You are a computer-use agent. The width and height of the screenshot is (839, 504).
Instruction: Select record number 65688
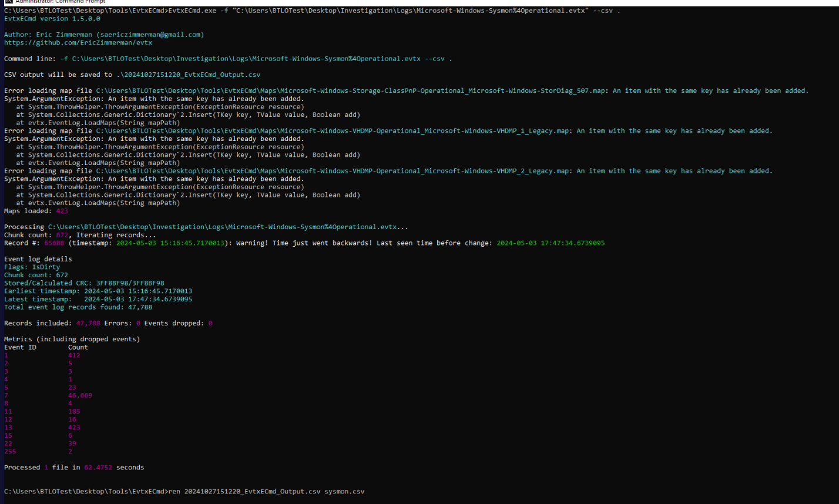coord(54,243)
